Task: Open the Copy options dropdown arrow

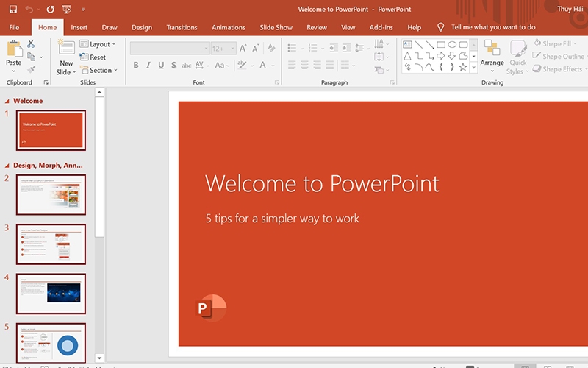Action: tap(41, 57)
